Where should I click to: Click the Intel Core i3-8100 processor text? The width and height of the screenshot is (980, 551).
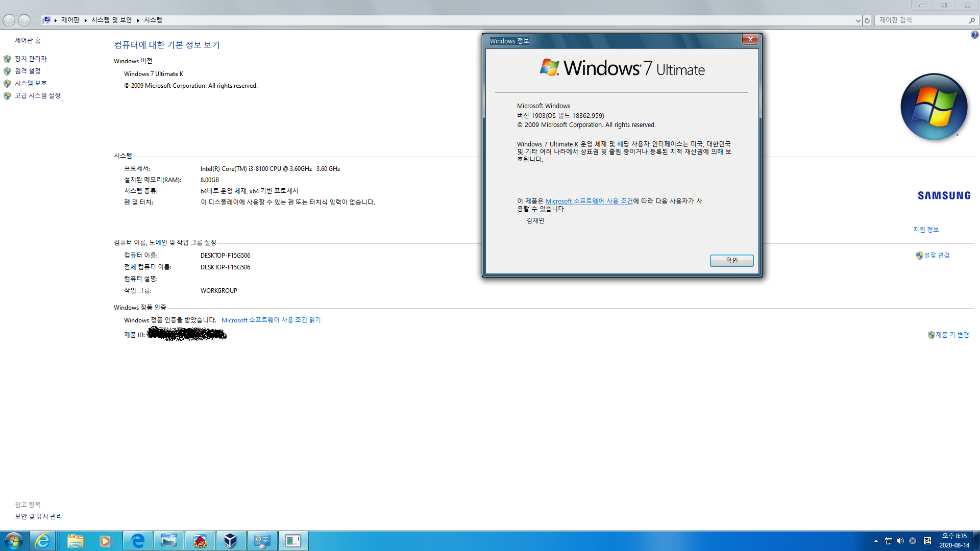[x=270, y=169]
